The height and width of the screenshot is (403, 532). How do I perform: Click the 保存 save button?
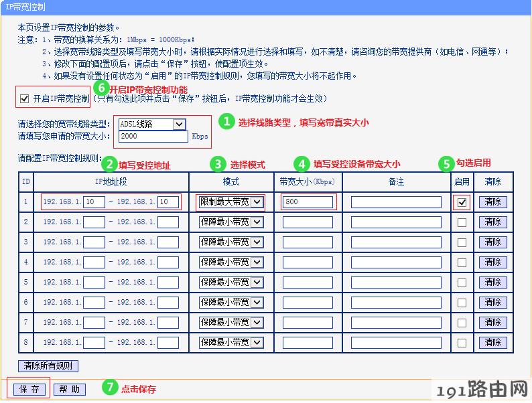[x=29, y=389]
